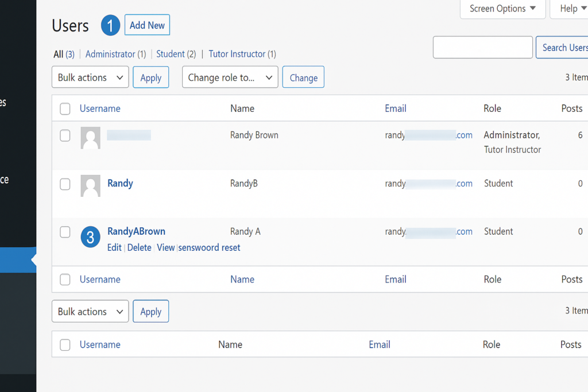The width and height of the screenshot is (588, 392).
Task: Check the RandyABrown row checkbox
Action: click(65, 232)
